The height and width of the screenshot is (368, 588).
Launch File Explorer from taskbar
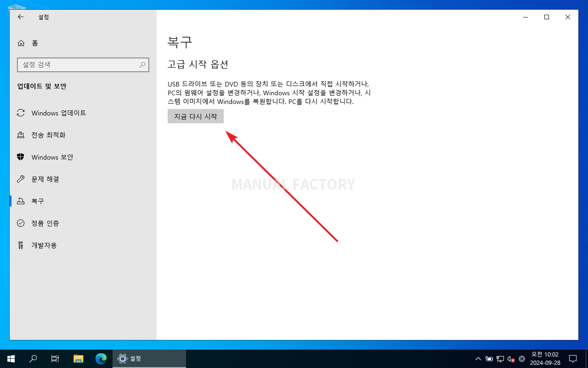pos(79,359)
